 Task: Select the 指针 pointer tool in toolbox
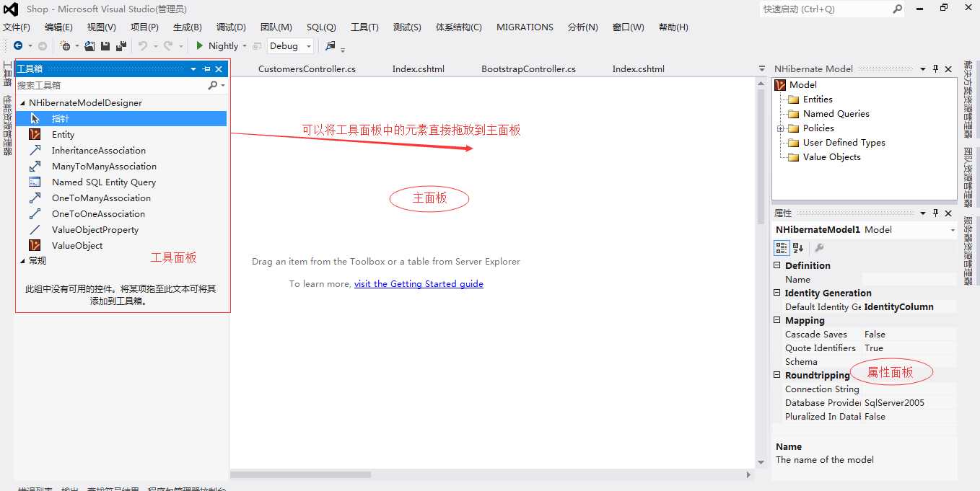[121, 118]
